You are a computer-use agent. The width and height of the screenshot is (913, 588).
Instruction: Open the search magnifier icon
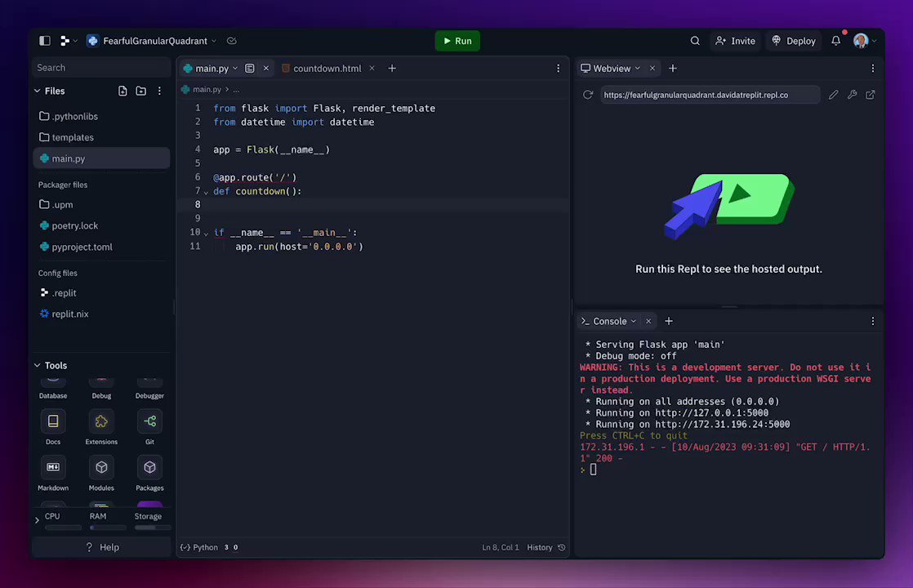click(x=695, y=41)
